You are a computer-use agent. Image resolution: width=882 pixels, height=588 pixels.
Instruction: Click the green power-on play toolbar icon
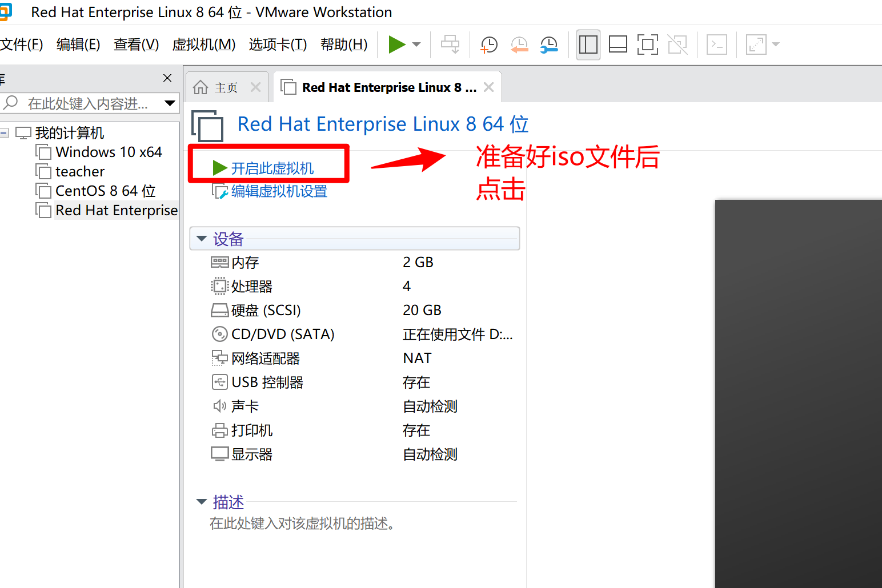pyautogui.click(x=396, y=45)
